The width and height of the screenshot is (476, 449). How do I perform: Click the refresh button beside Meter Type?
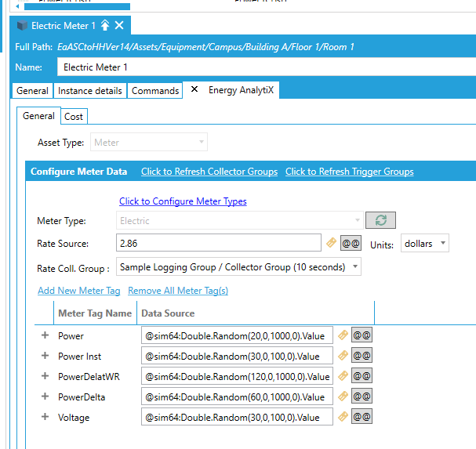(381, 221)
